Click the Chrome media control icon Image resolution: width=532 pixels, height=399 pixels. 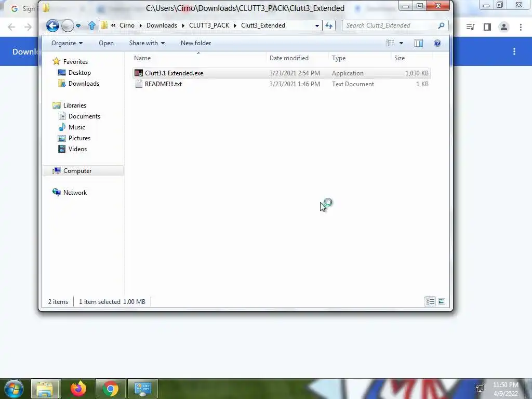click(470, 27)
